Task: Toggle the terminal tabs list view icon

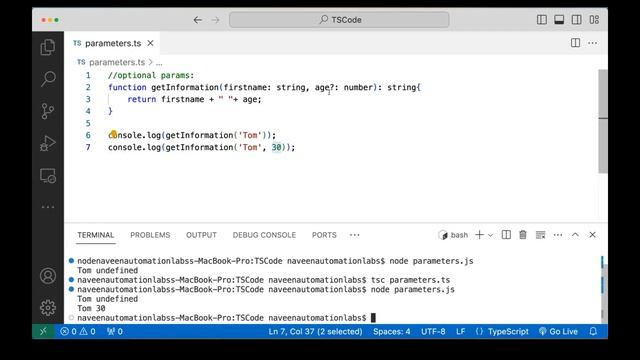Action: click(540, 235)
